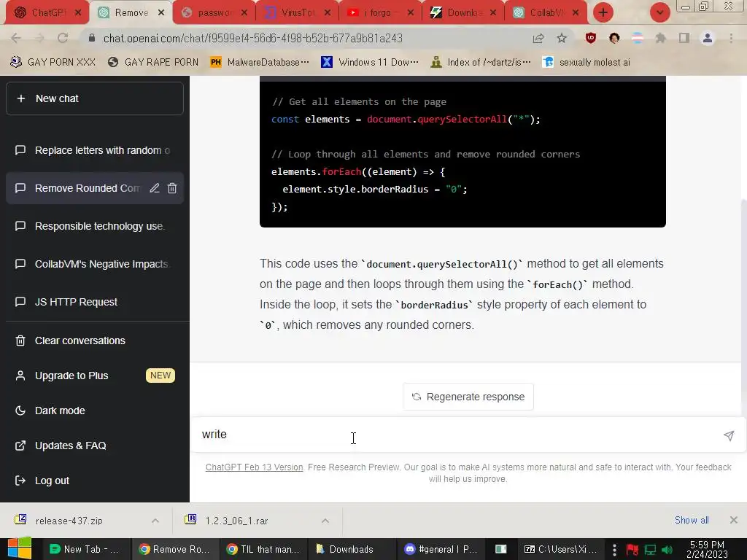This screenshot has width=747, height=560.
Task: Expand options for release-437.zip download
Action: pyautogui.click(x=155, y=521)
